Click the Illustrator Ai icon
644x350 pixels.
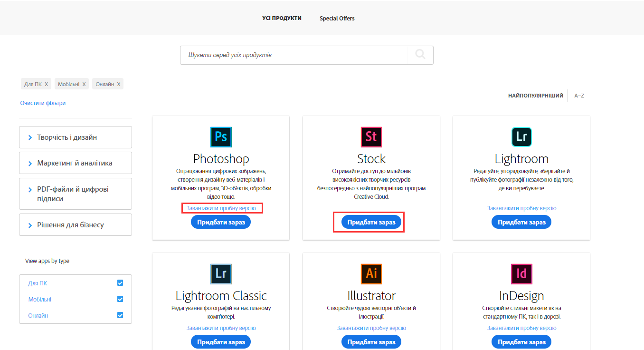pyautogui.click(x=371, y=274)
